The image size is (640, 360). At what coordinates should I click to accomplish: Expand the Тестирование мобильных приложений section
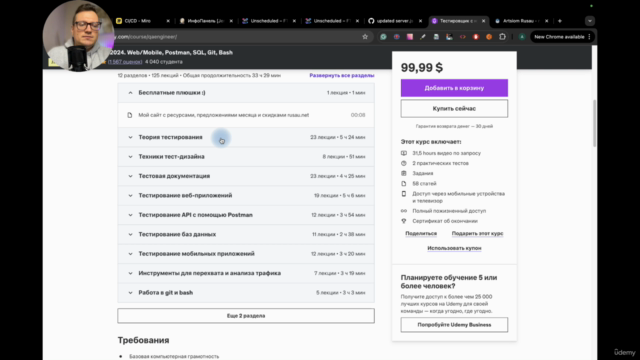246,254
